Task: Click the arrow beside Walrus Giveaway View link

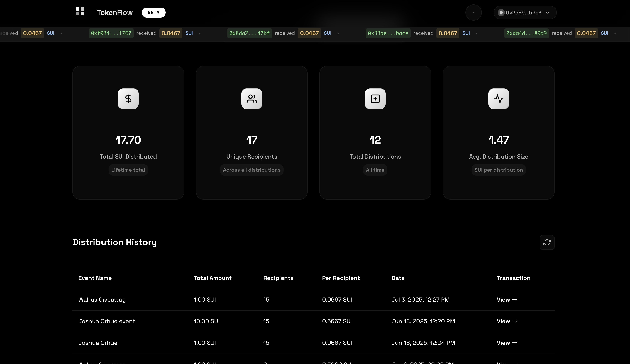Action: (514, 300)
